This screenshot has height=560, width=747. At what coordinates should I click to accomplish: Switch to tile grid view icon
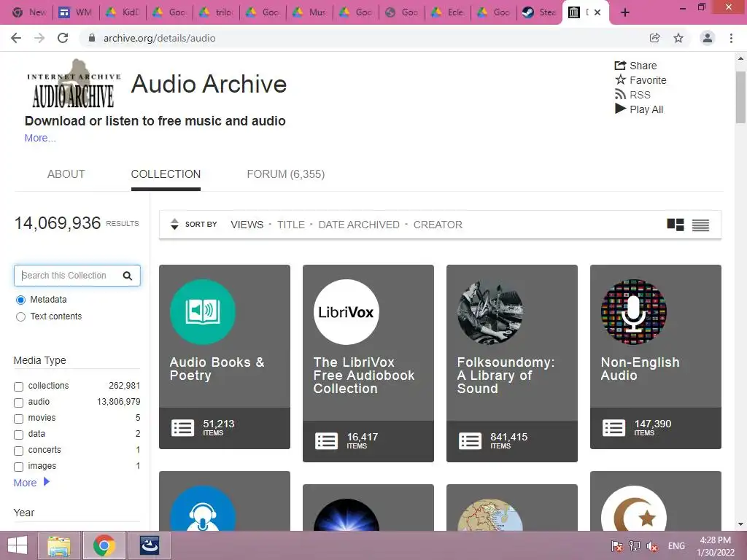675,225
